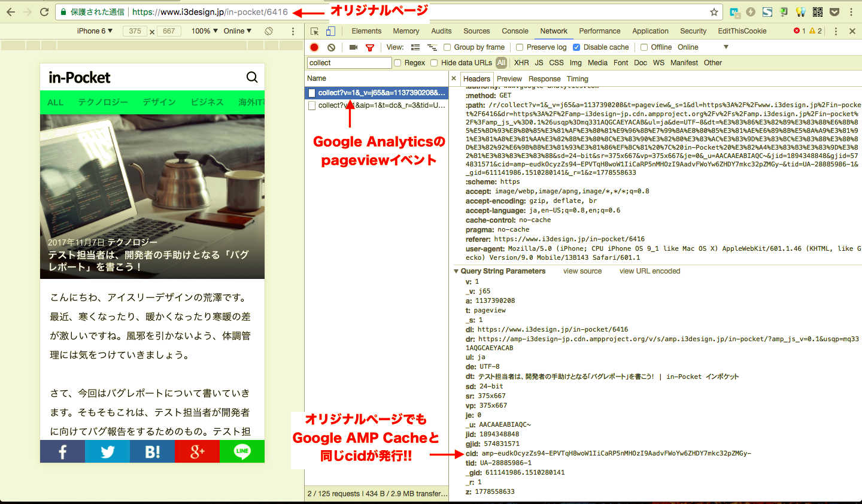
Task: Click the viewport width field 375
Action: click(x=135, y=31)
